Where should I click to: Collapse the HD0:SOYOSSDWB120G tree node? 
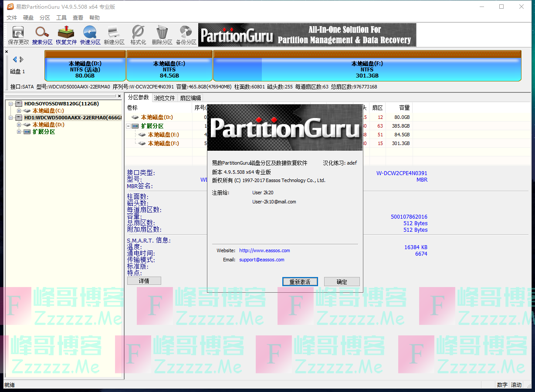12,104
